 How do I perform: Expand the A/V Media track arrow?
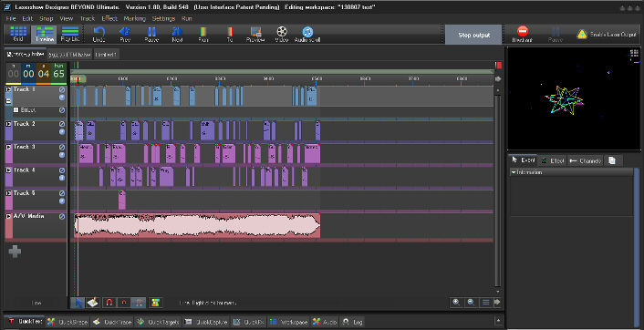8,216
